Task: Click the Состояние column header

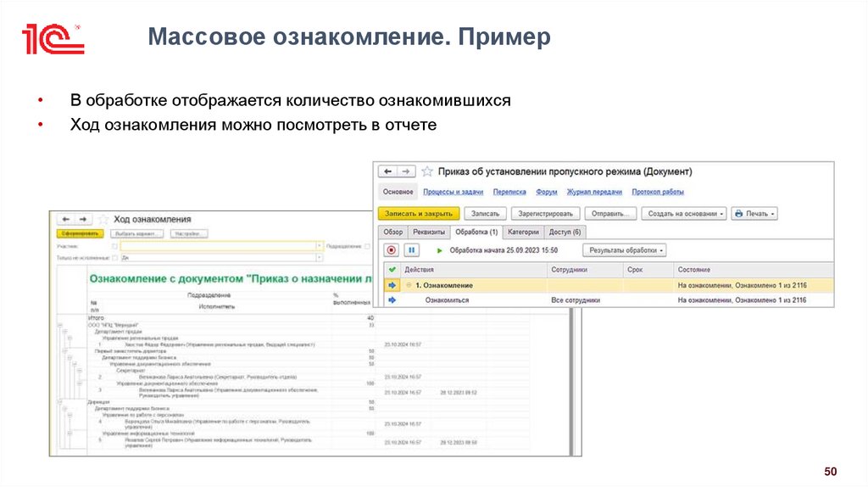Action: click(x=754, y=270)
